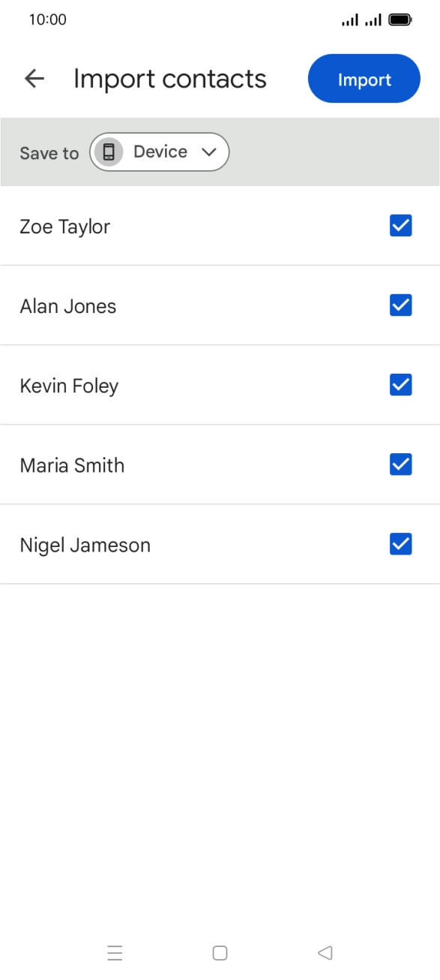Tap the home icon in the navigation bar

pos(220,952)
